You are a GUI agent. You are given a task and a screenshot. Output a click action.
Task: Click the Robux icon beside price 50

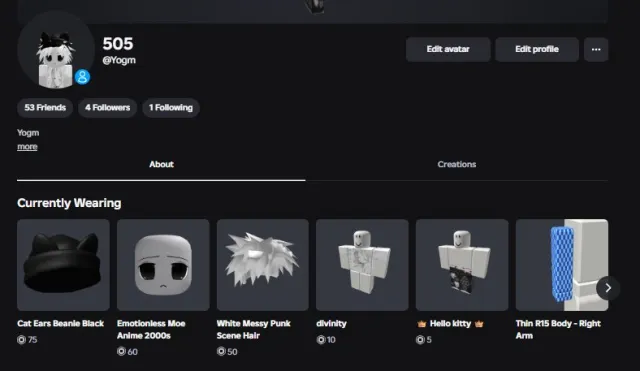221,351
